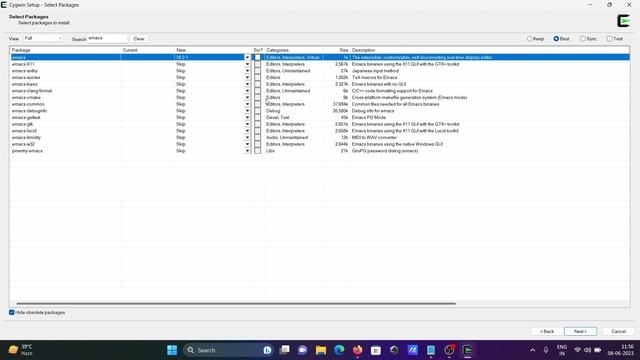Click the Cygwin Setup icon in the taskbar
Image resolution: width=640 pixels, height=360 pixels.
click(x=467, y=350)
